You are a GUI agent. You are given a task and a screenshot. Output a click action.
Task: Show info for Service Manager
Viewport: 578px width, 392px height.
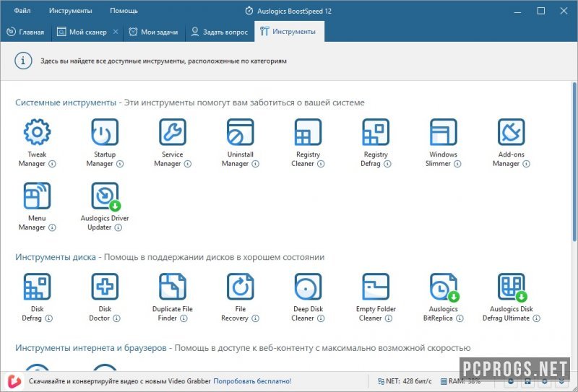(x=188, y=164)
